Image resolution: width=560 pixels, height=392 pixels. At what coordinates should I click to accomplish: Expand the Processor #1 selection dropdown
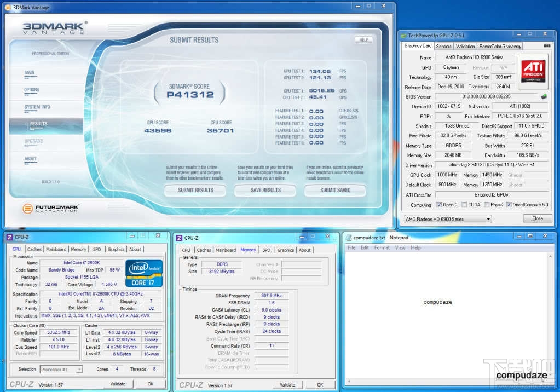coord(61,370)
